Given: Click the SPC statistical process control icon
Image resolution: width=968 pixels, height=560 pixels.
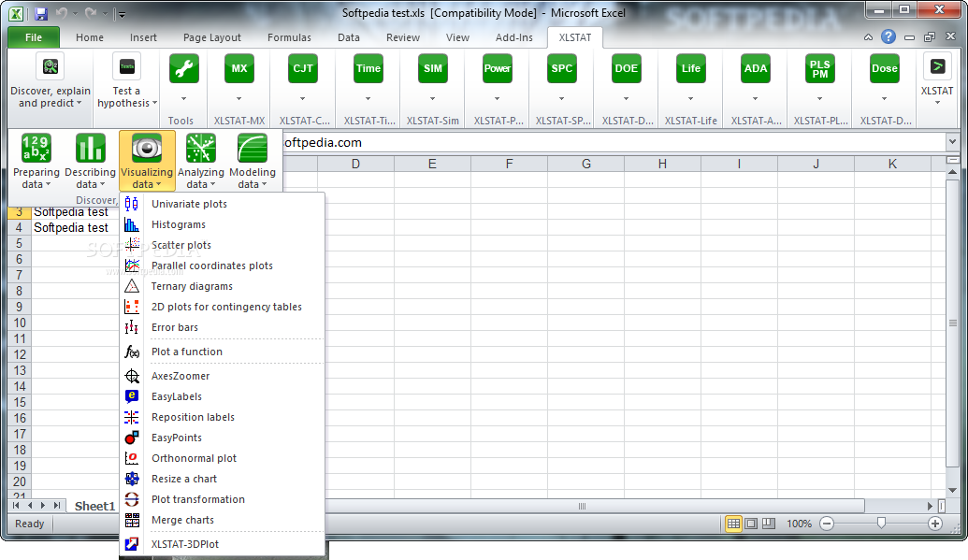Looking at the screenshot, I should coord(562,68).
